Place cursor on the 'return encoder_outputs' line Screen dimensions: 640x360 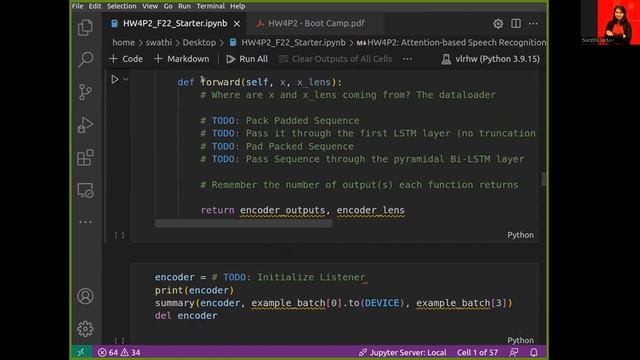point(302,210)
